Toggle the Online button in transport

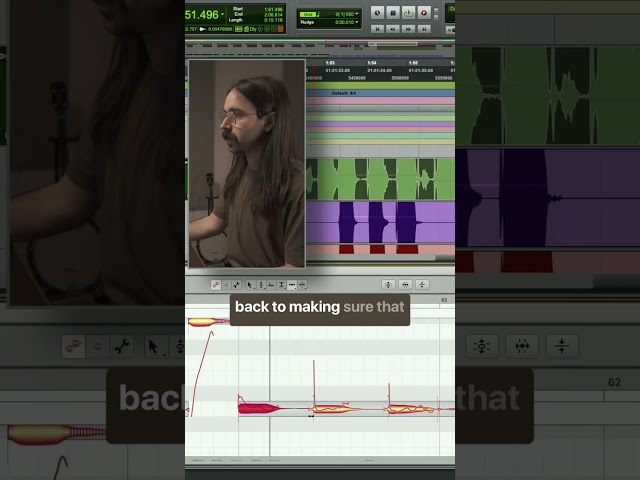pos(377,13)
